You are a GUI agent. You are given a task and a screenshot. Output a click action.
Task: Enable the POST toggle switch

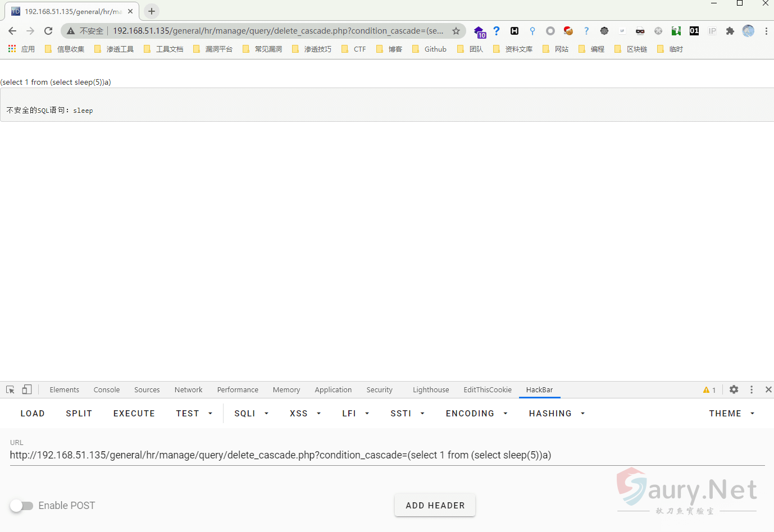pyautogui.click(x=22, y=506)
